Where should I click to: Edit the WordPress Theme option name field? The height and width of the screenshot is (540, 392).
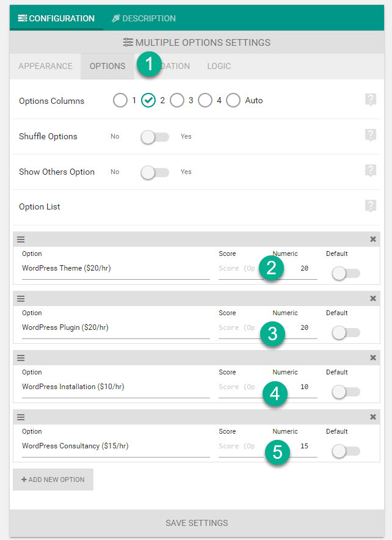click(116, 269)
